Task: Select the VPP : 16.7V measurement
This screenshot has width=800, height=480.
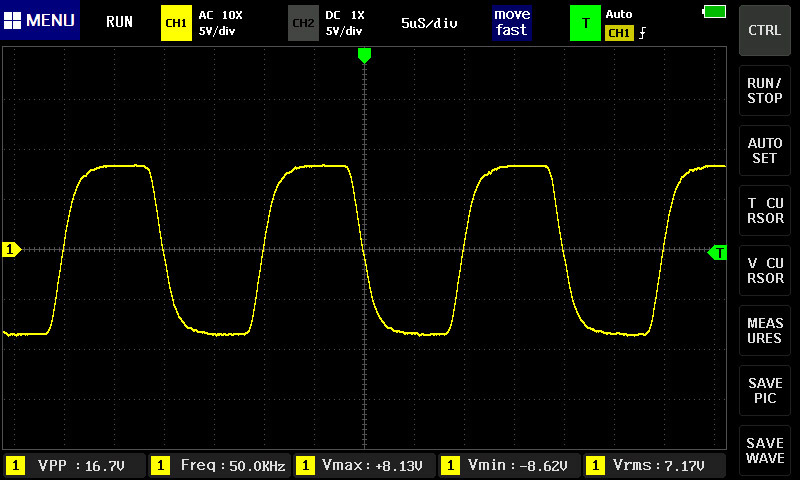Action: coord(74,465)
